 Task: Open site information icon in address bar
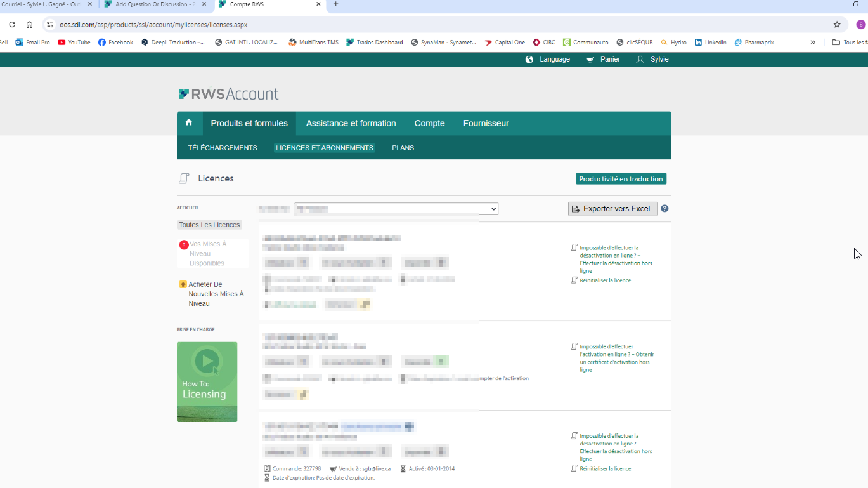pyautogui.click(x=50, y=25)
